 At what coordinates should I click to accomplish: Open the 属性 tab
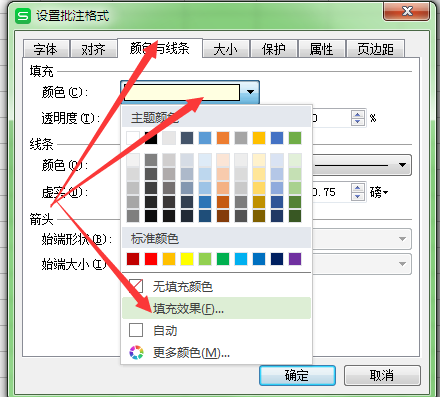point(321,49)
